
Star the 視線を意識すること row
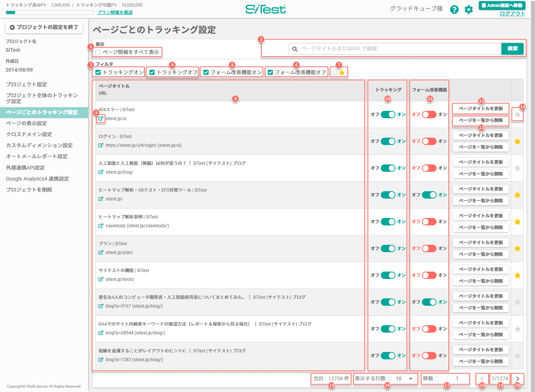click(x=517, y=356)
